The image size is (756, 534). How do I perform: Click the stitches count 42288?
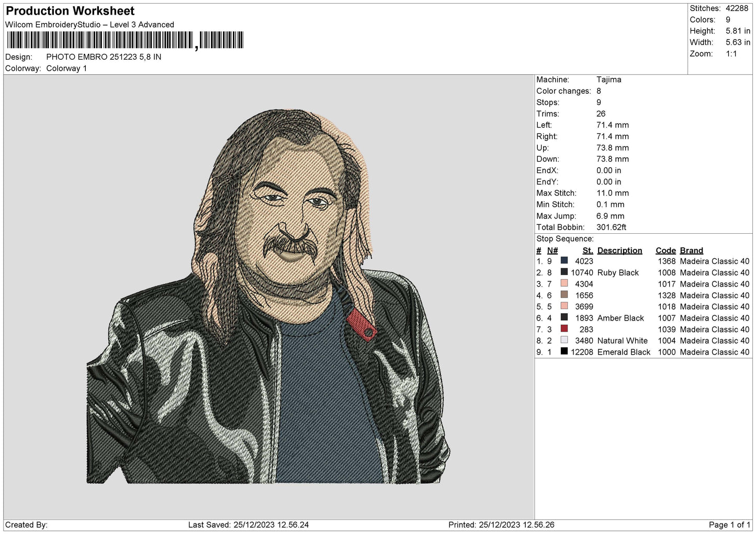737,8
